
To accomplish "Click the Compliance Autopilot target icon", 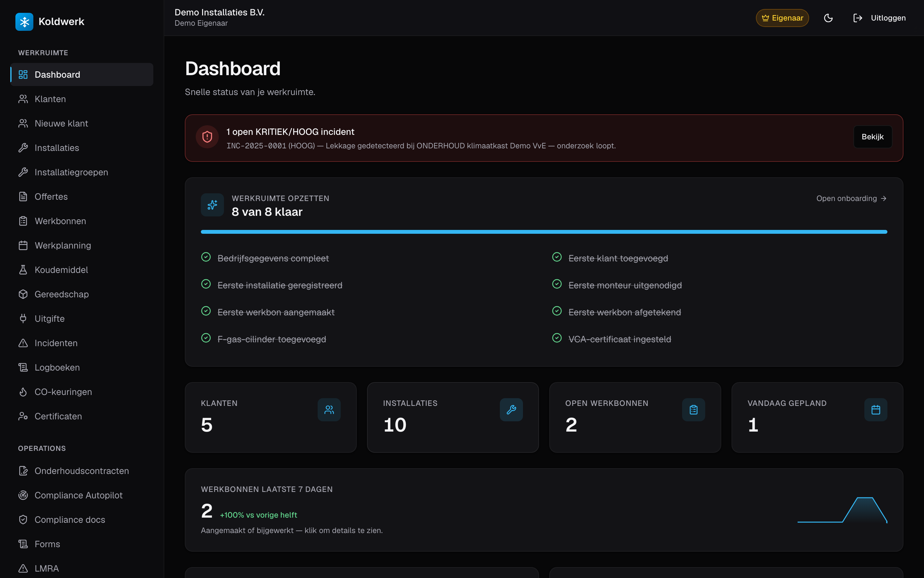I will coord(23,495).
